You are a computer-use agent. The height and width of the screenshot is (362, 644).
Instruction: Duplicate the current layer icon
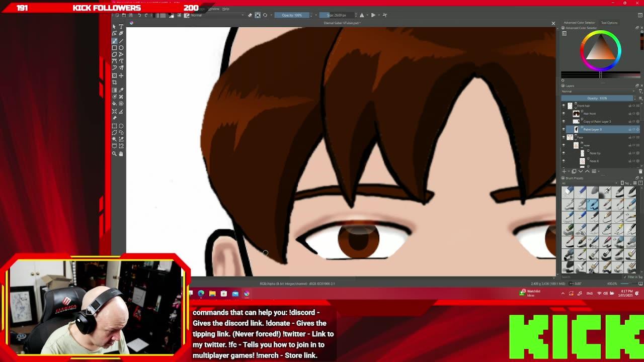pyautogui.click(x=574, y=171)
